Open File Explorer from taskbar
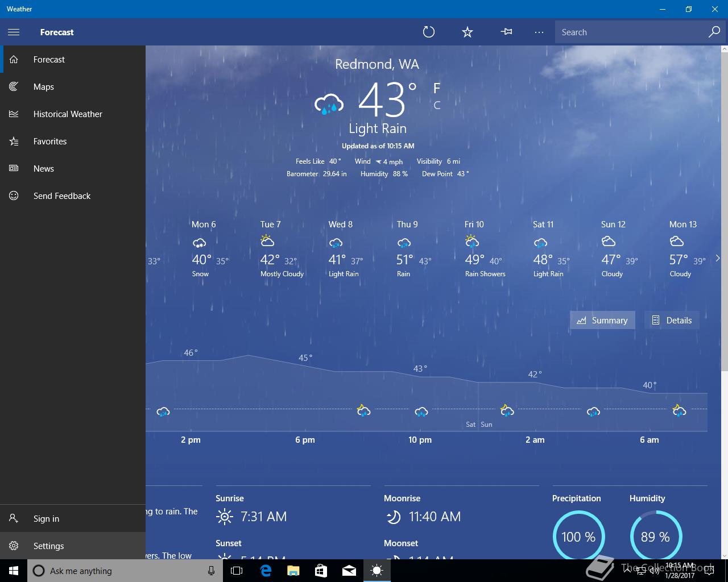728x582 pixels. tap(293, 571)
